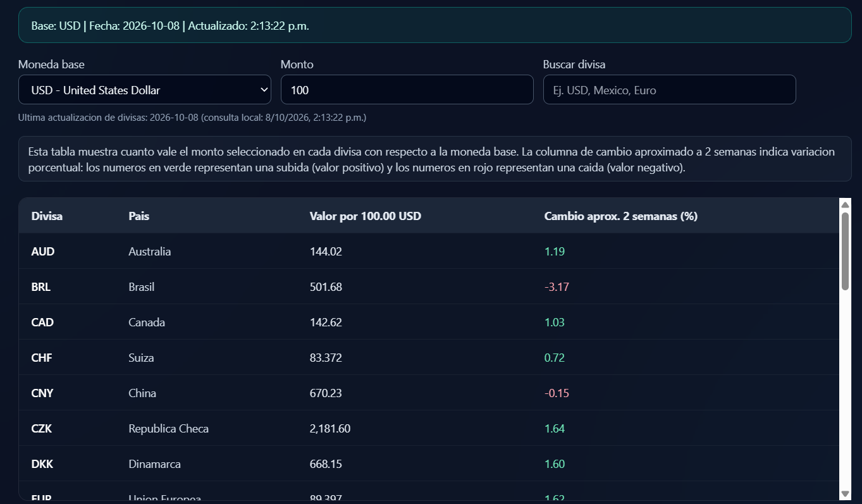Click the 83.372 value for CHF

(x=326, y=358)
